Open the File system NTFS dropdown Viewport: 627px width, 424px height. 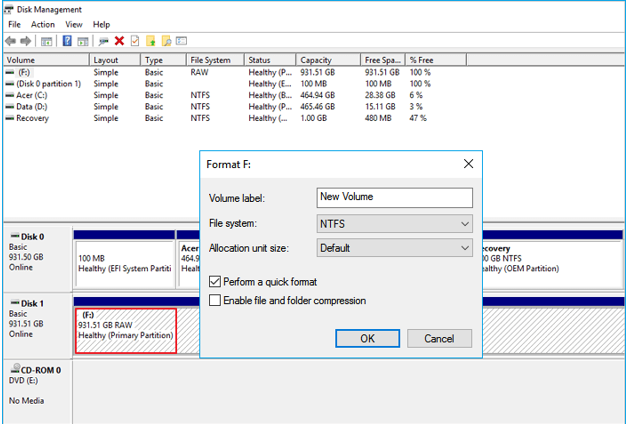(394, 224)
